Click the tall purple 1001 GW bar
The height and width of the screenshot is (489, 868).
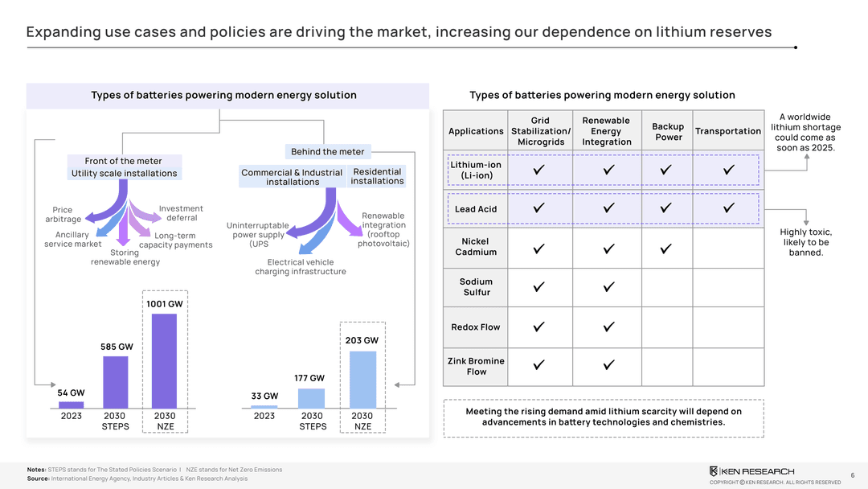pos(164,360)
